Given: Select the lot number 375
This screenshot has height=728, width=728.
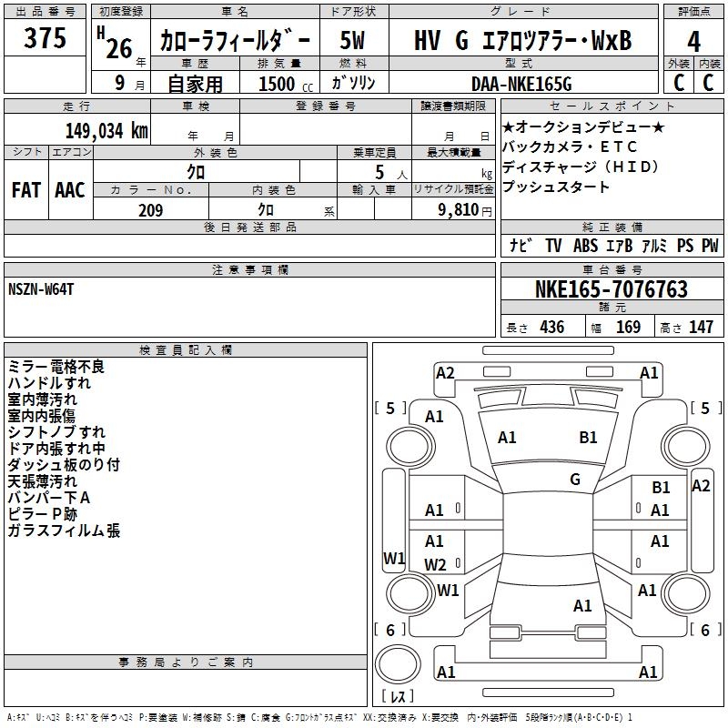Looking at the screenshot, I should (x=45, y=37).
